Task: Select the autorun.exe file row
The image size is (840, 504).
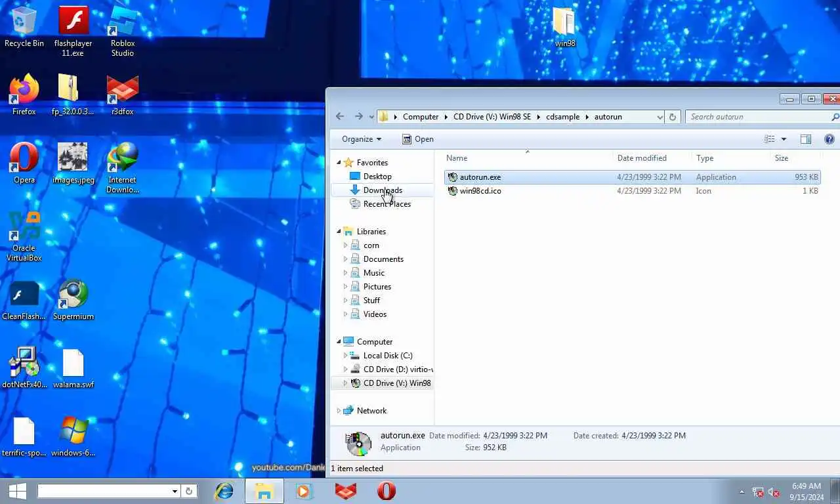Action: pyautogui.click(x=633, y=177)
